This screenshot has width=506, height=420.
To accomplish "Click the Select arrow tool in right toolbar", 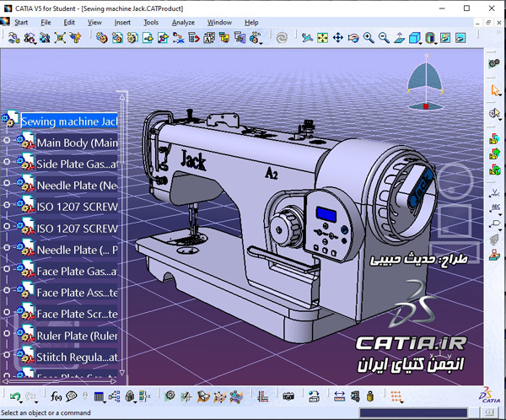I will coord(495,90).
